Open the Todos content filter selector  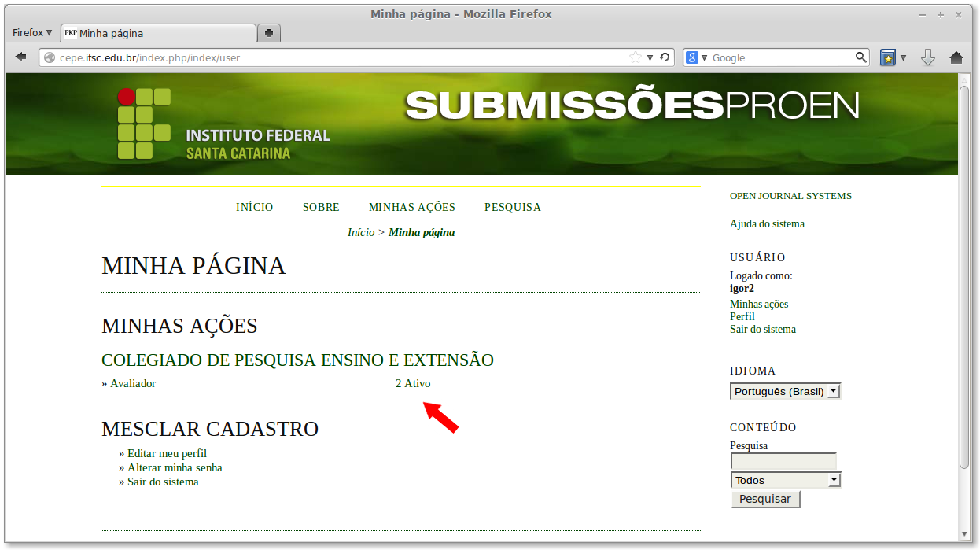[785, 479]
